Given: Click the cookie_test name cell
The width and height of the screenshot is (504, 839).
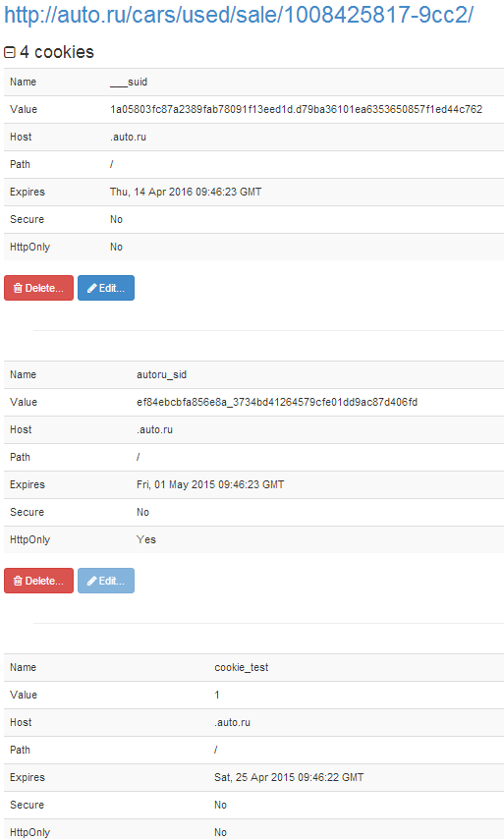Looking at the screenshot, I should (242, 667).
